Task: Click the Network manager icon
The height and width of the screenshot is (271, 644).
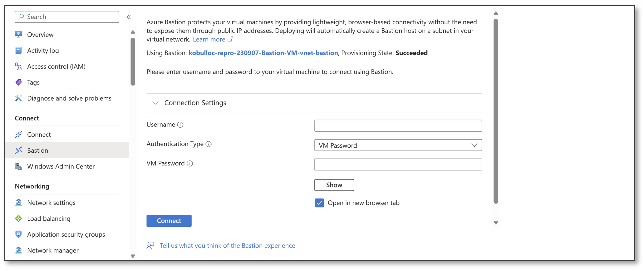Action: 18,250
